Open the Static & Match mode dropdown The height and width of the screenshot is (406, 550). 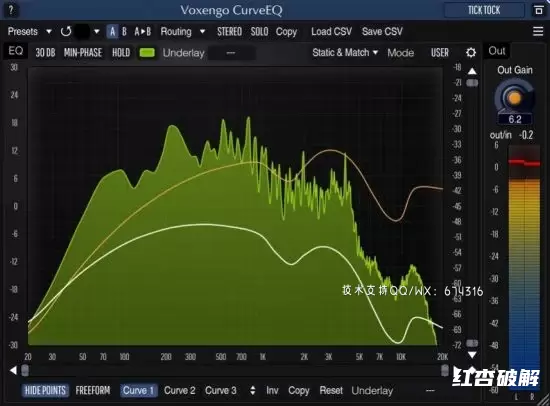[x=345, y=53]
